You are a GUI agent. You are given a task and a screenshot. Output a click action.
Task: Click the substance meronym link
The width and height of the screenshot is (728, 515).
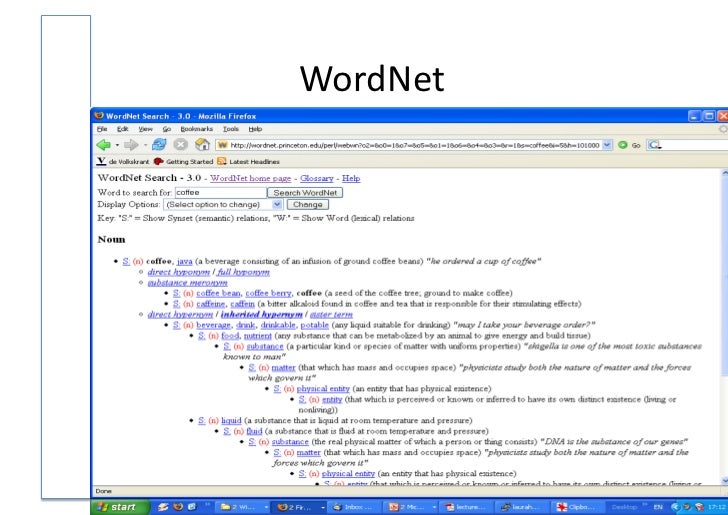point(188,283)
